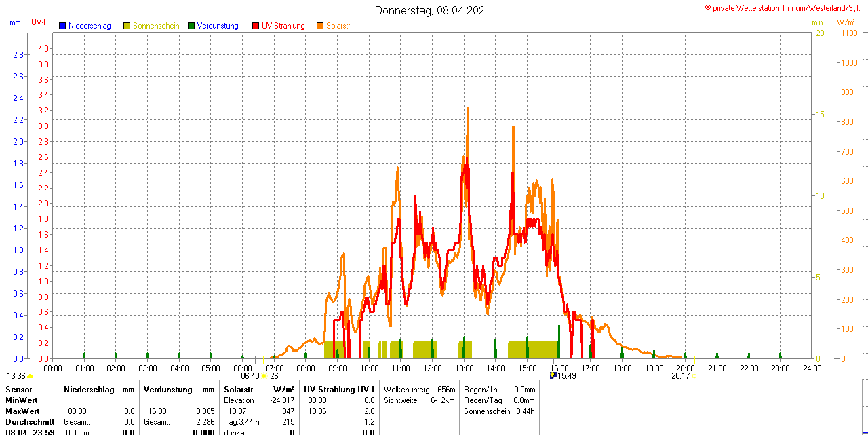Click the Wolkenunterg 656m value

pyautogui.click(x=419, y=390)
